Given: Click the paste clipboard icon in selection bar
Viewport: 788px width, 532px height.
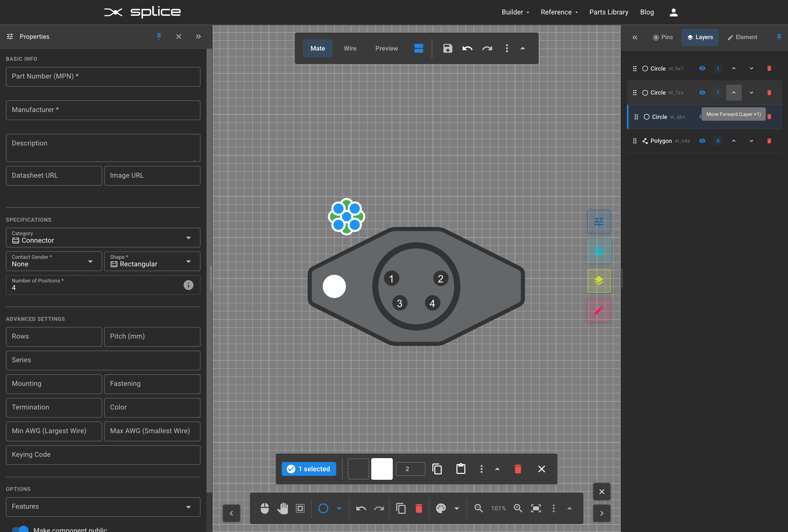Looking at the screenshot, I should tap(460, 469).
